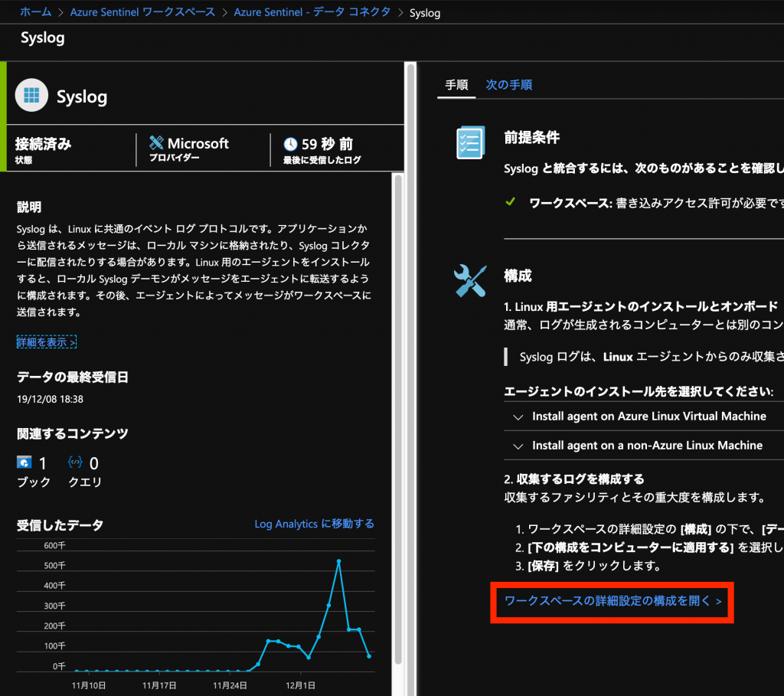Screen dimensions: 784x696
Task: Click the クエリ count number 0
Action: pos(94,463)
